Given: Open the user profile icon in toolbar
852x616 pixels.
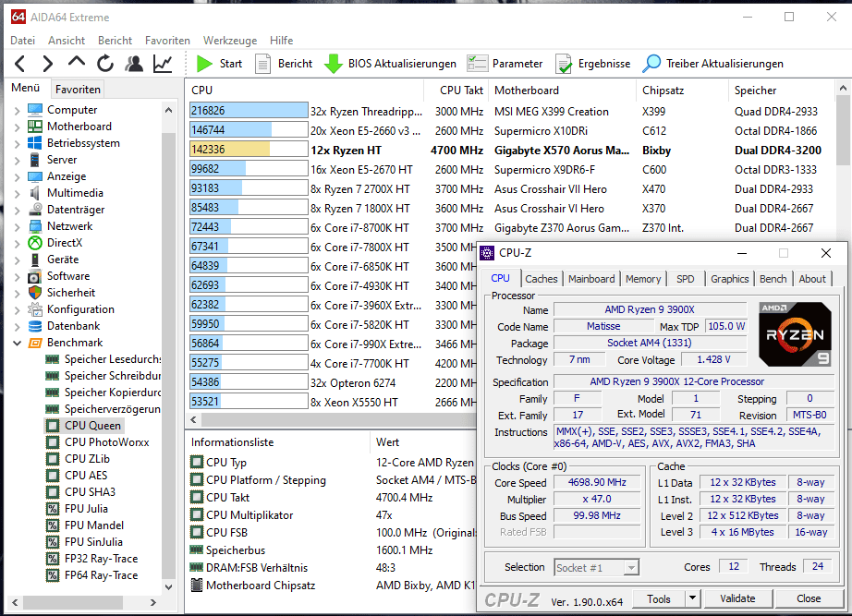Looking at the screenshot, I should coord(134,64).
